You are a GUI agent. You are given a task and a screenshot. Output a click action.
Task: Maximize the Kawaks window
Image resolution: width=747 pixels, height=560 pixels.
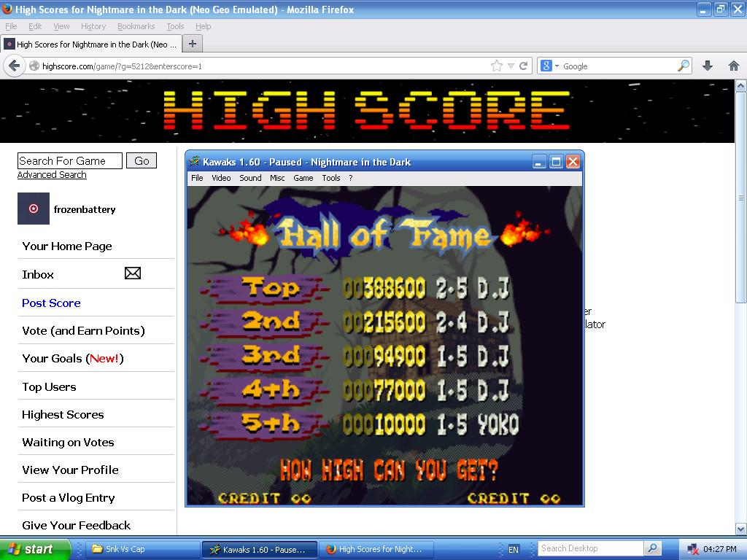555,162
